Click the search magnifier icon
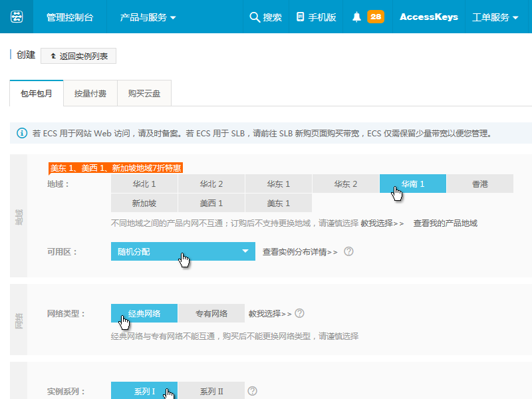The height and width of the screenshot is (399, 532). point(254,17)
